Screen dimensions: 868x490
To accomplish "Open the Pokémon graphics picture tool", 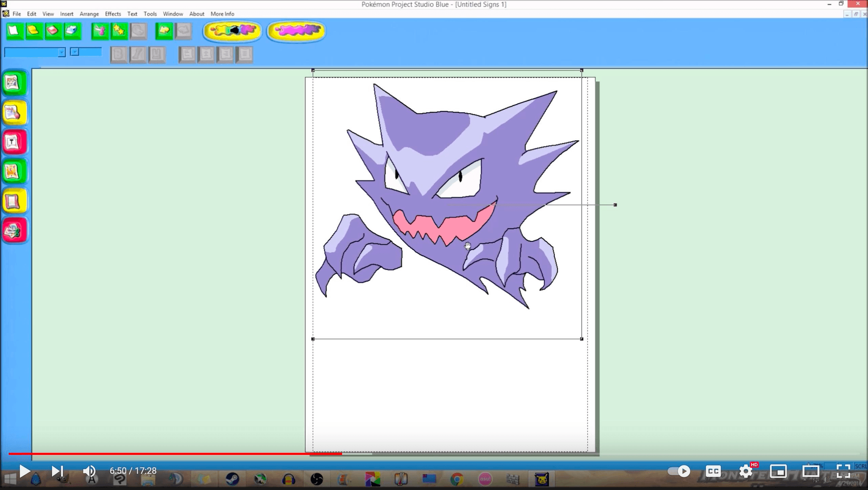I will tap(14, 83).
